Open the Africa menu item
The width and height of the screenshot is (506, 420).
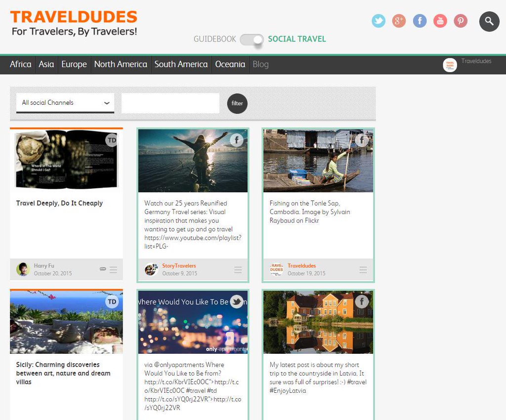point(21,64)
